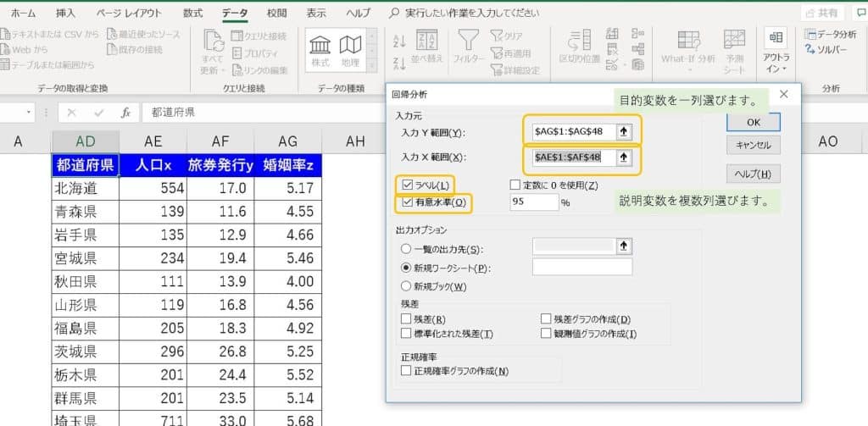Click the insert function fx icon

tap(125, 113)
